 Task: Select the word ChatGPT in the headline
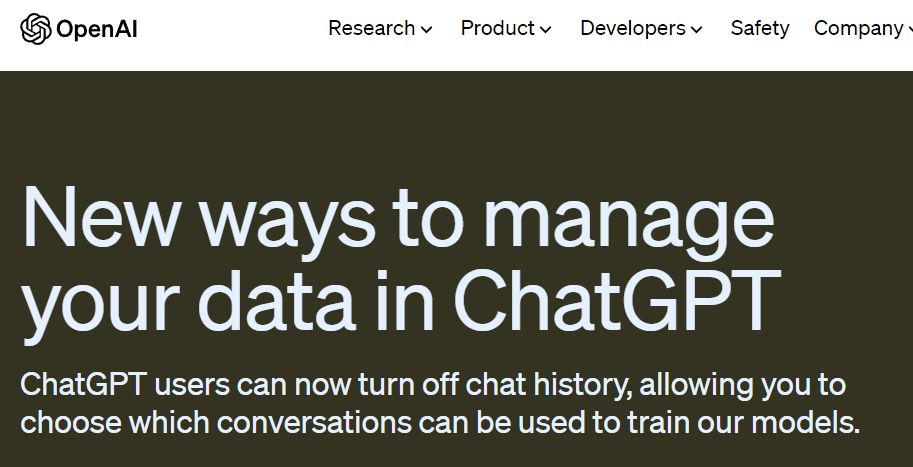617,300
